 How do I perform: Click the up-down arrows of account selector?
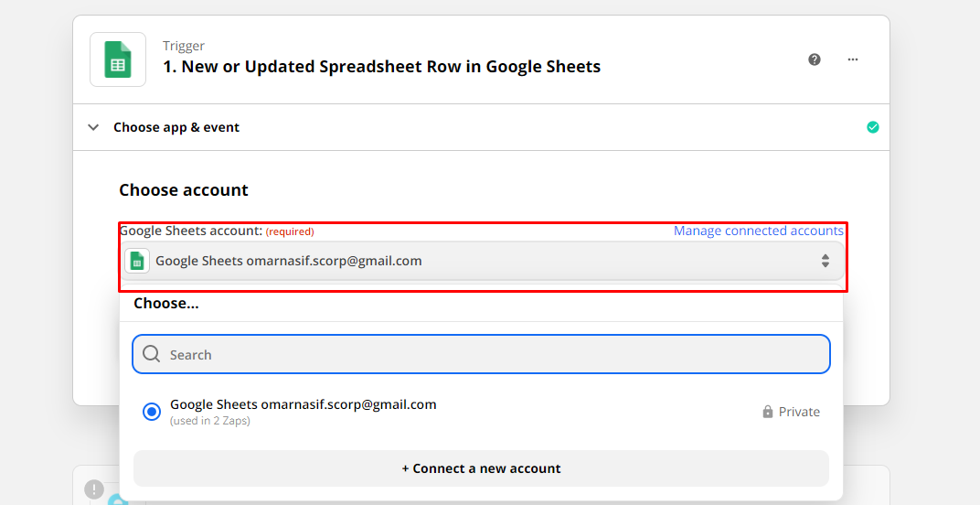pos(825,261)
